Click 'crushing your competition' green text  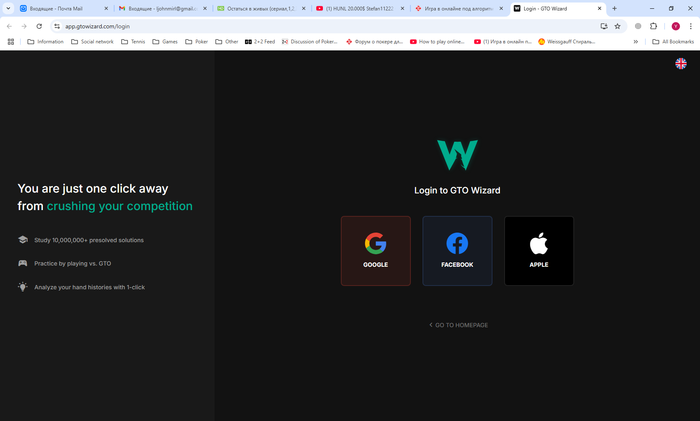point(120,206)
